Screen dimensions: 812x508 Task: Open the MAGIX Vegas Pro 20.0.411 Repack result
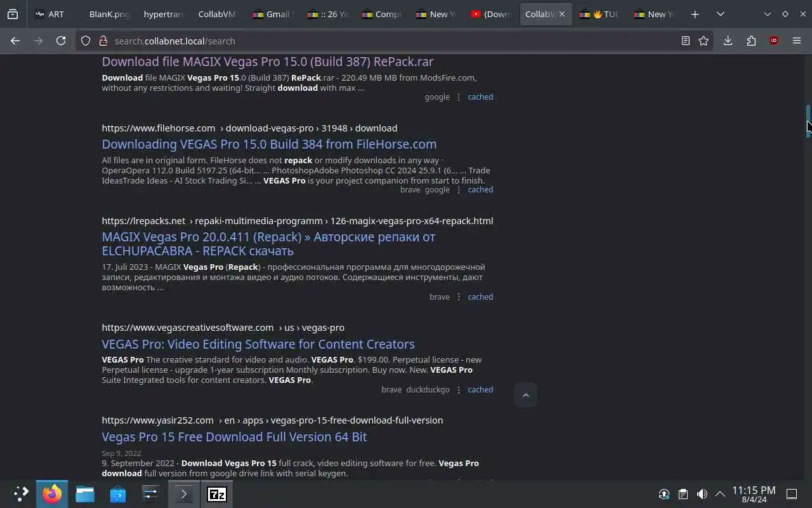coord(268,244)
